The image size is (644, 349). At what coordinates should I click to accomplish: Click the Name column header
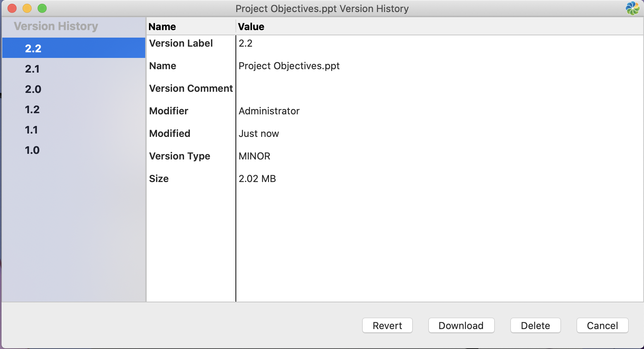pos(162,27)
